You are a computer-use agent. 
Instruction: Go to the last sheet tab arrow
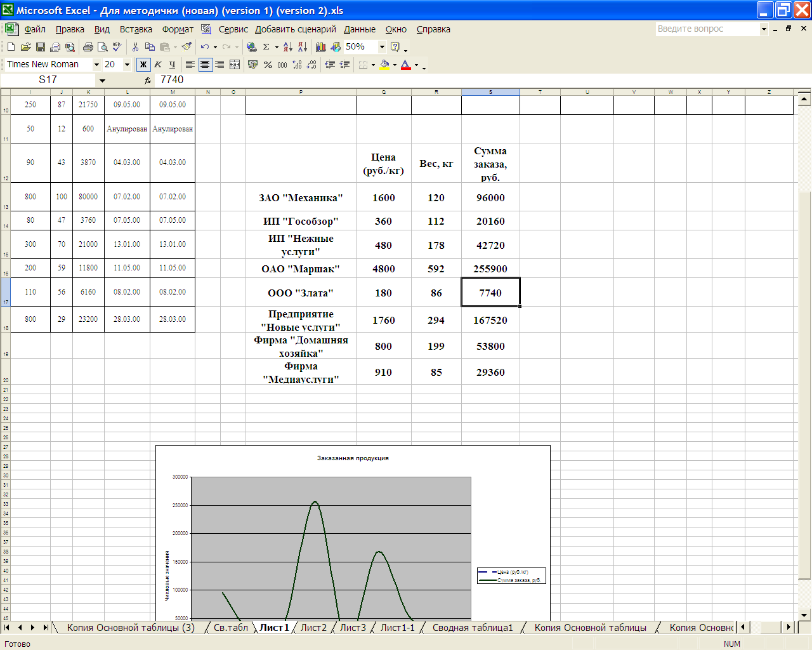pyautogui.click(x=45, y=627)
